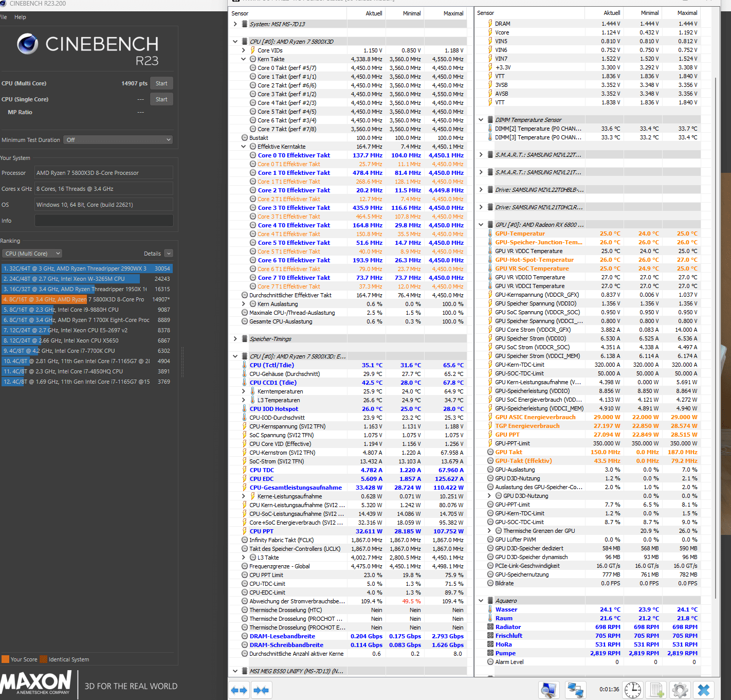Click the round icon beside Alarm Level row
Image resolution: width=731 pixels, height=700 pixels.
pyautogui.click(x=490, y=662)
